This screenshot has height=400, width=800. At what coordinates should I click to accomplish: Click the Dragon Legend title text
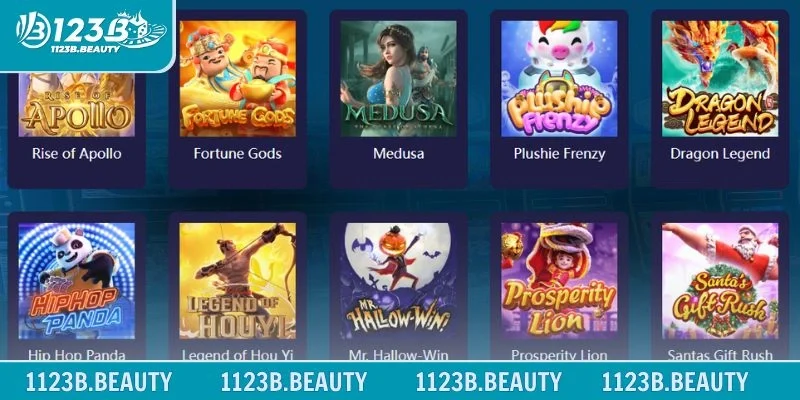720,154
